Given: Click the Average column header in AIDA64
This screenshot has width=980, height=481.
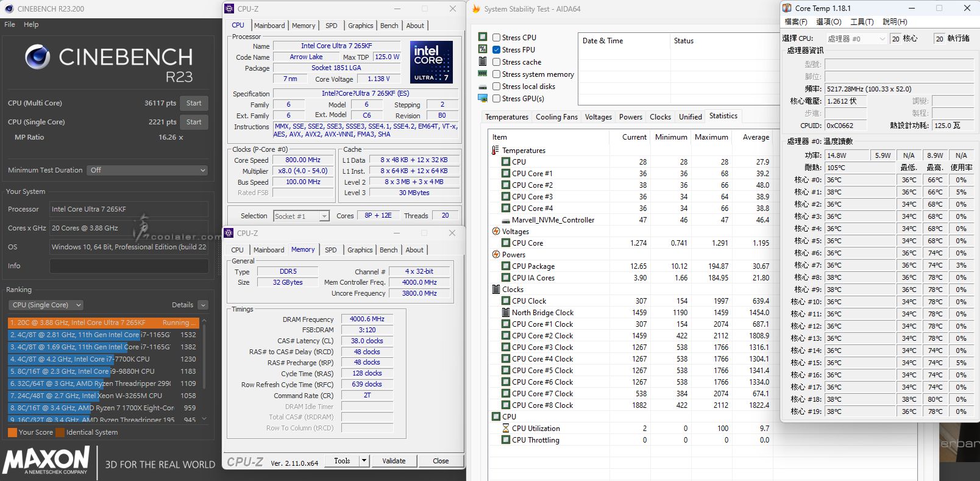Looking at the screenshot, I should pos(756,137).
